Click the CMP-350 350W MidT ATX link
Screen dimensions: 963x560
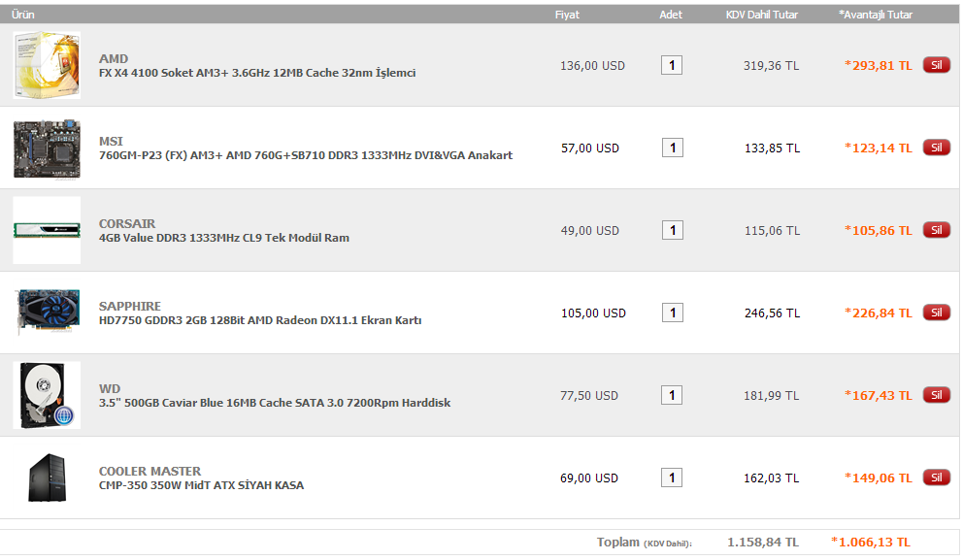(201, 485)
